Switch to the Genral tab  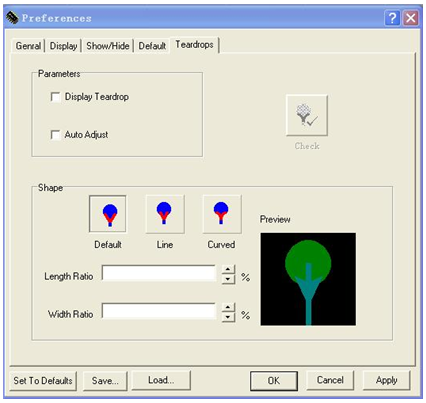(x=29, y=46)
